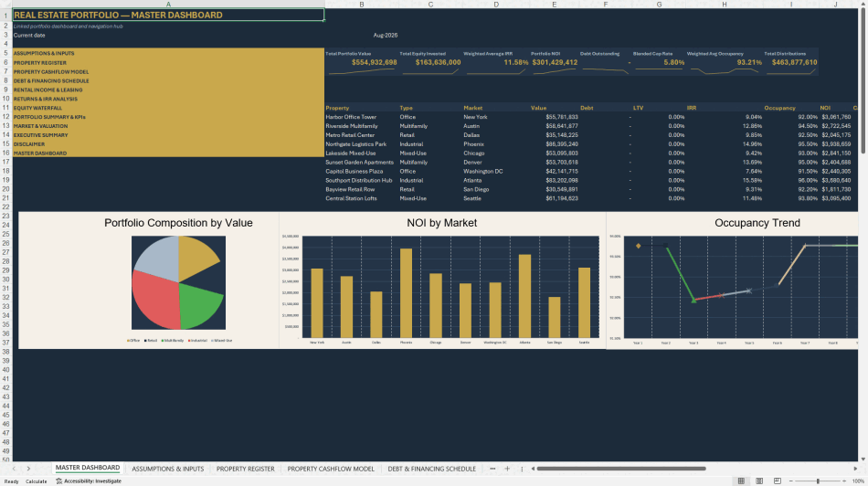The image size is (868, 486).
Task: Switch to Normal view in status bar
Action: pyautogui.click(x=741, y=481)
